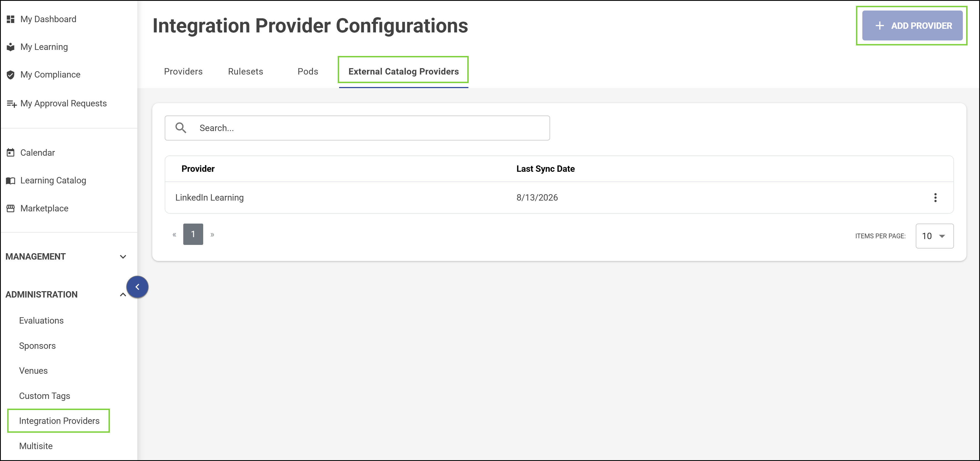Click the Learning Catalog book icon
980x461 pixels.
pos(11,180)
